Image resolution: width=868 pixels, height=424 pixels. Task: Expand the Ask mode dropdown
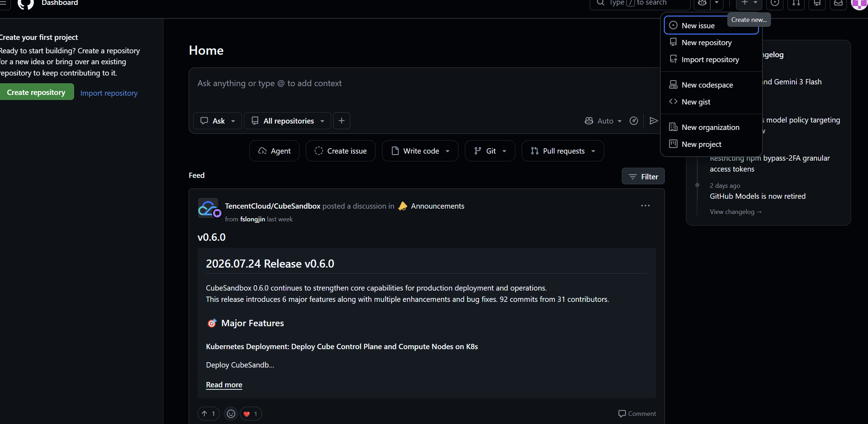218,121
